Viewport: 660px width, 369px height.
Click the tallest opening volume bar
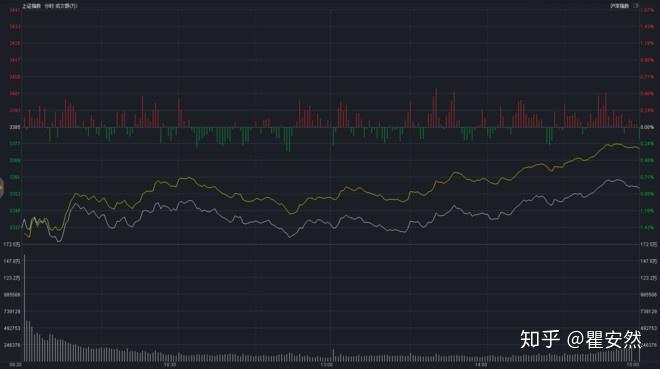[x=24, y=308]
